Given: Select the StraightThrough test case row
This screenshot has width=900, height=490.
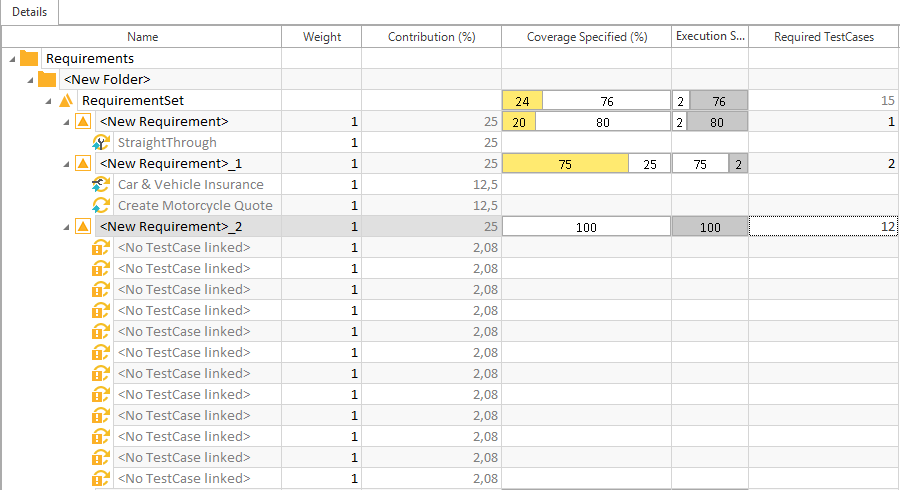Looking at the screenshot, I should [x=167, y=143].
